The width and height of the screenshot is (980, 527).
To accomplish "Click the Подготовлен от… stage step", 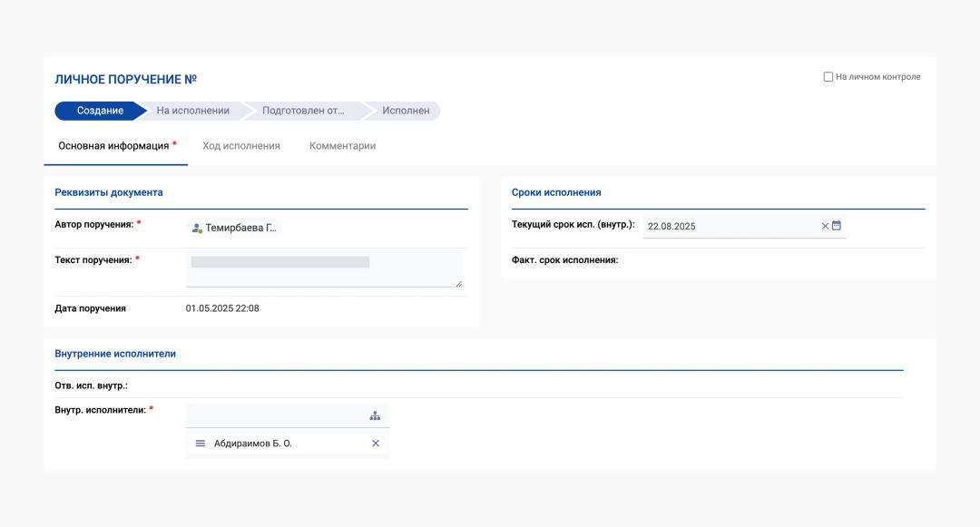I will pyautogui.click(x=303, y=111).
